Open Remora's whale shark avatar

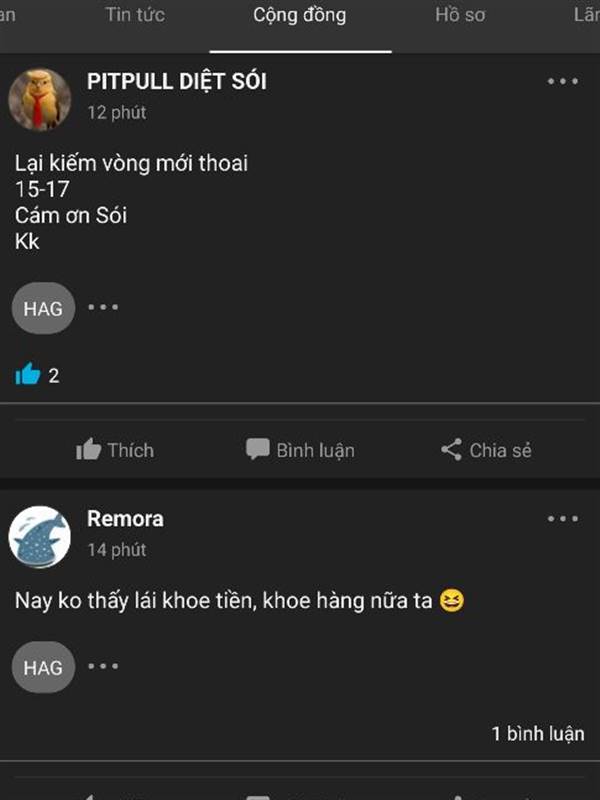point(39,537)
